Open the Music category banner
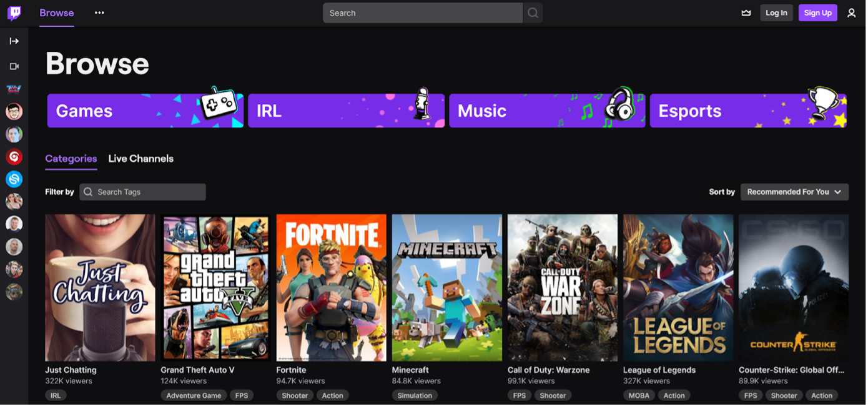This screenshot has width=868, height=406. [548, 111]
